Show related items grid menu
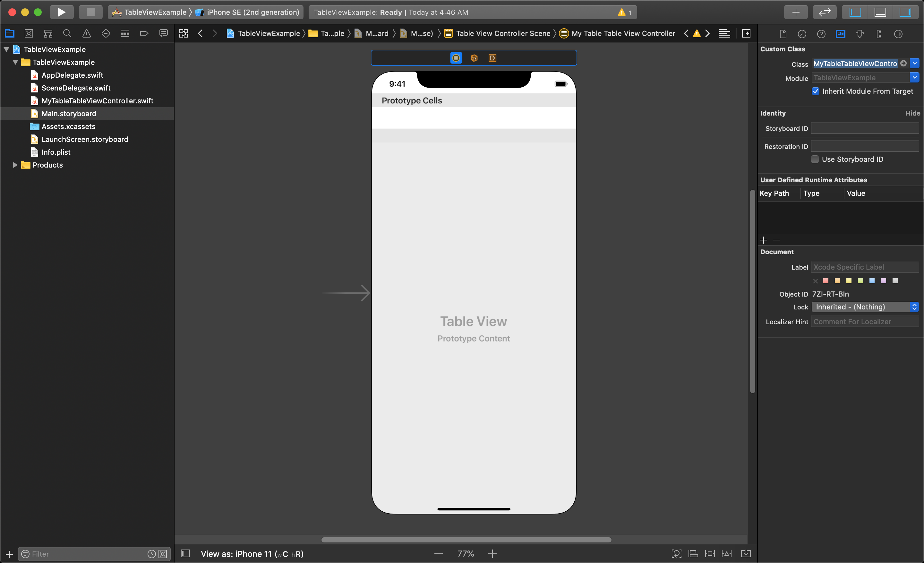924x563 pixels. (x=184, y=33)
